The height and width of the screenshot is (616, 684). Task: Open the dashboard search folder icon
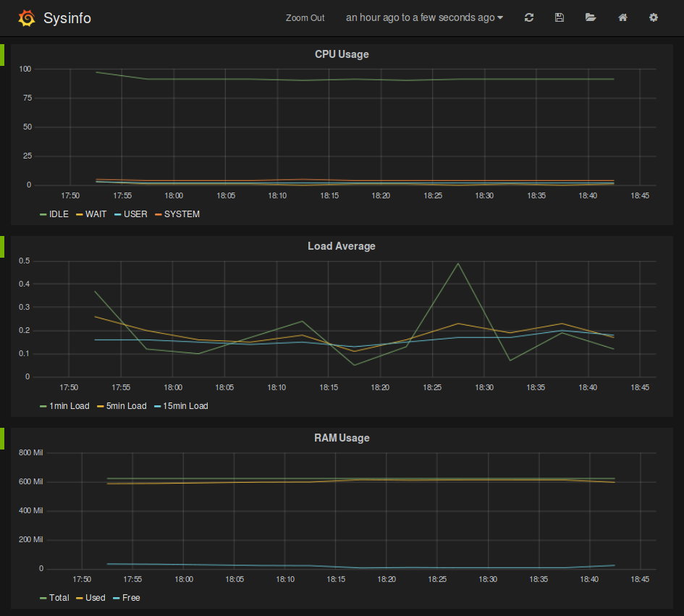(591, 17)
